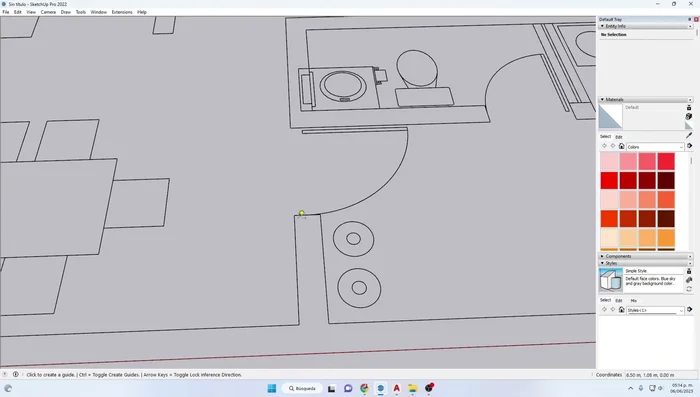The width and height of the screenshot is (700, 397).
Task: Pick the bright orange swatch in fifth row
Action: click(666, 238)
